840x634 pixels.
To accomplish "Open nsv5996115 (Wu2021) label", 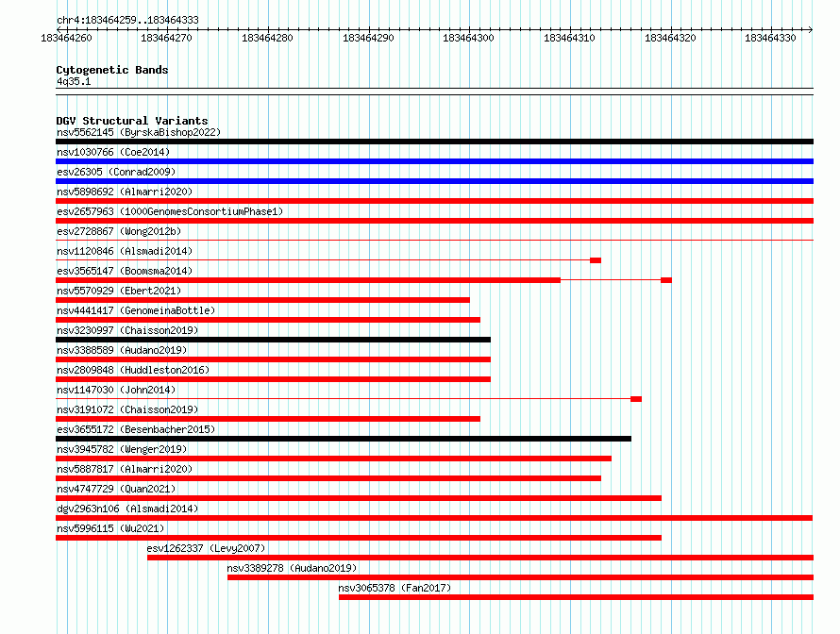I will (110, 528).
